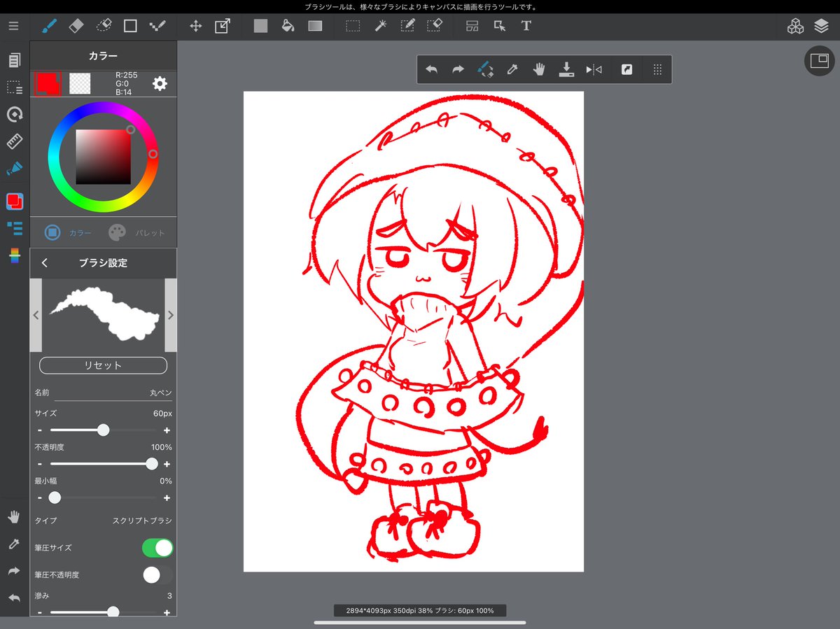Viewport: 840px width, 629px height.
Task: Select the gray Fill rectangle tool
Action: (x=260, y=26)
